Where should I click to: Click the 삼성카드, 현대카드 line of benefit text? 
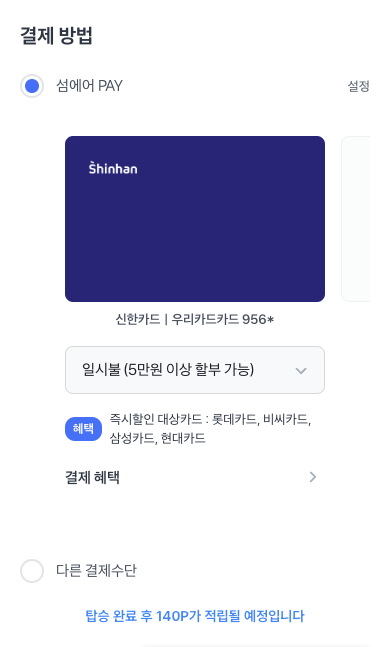point(157,438)
